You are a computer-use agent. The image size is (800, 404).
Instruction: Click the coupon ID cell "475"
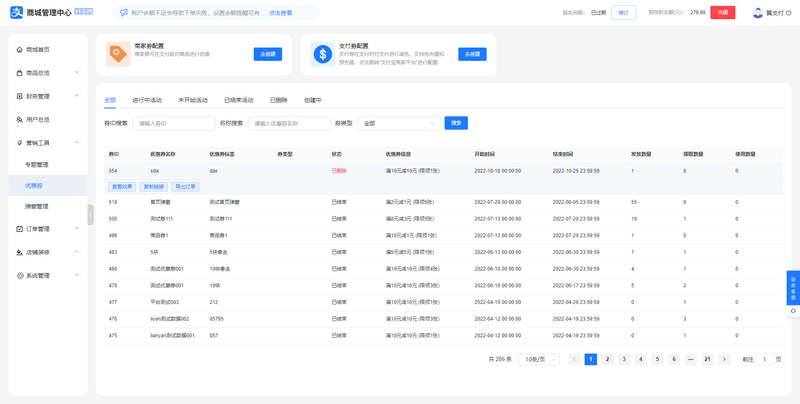tap(113, 336)
